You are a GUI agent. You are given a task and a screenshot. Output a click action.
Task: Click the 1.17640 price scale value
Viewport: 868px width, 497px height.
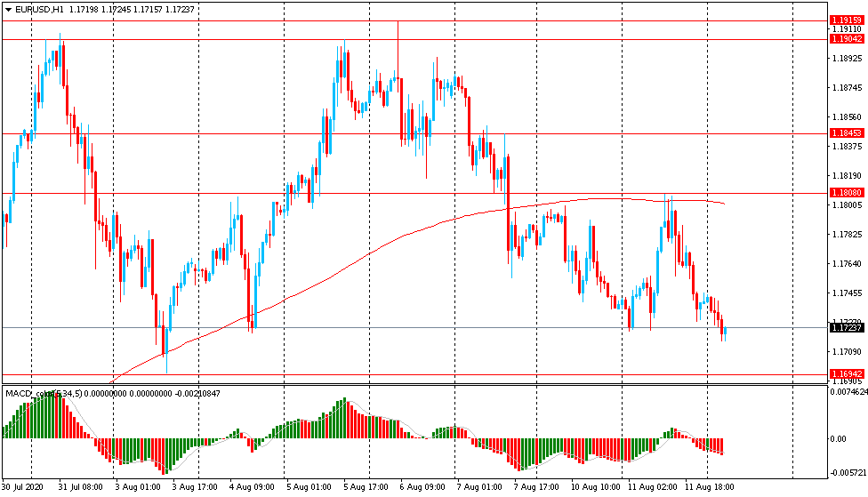tap(847, 264)
